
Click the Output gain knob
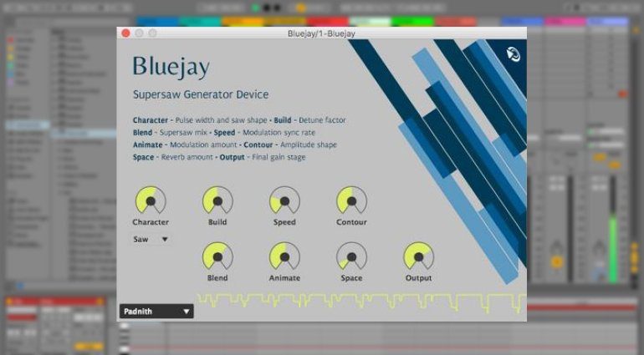(418, 256)
